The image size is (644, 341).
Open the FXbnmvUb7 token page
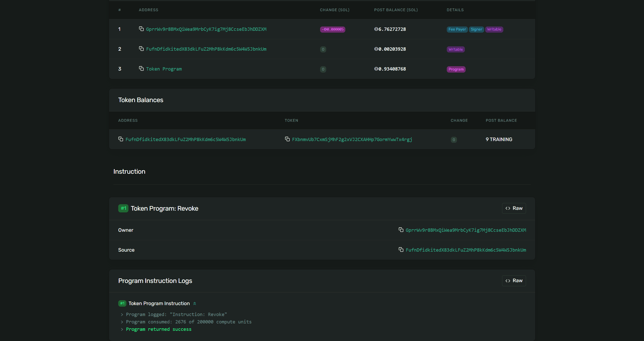pyautogui.click(x=352, y=139)
